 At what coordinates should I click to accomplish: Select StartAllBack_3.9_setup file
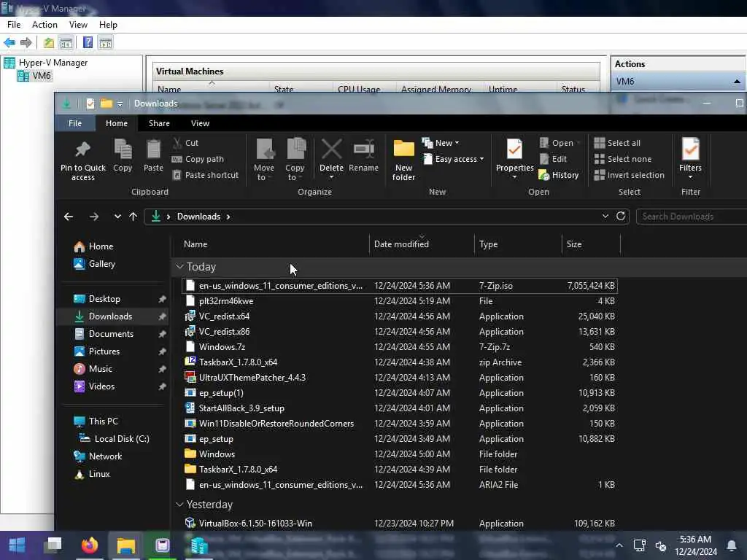tap(399, 408)
